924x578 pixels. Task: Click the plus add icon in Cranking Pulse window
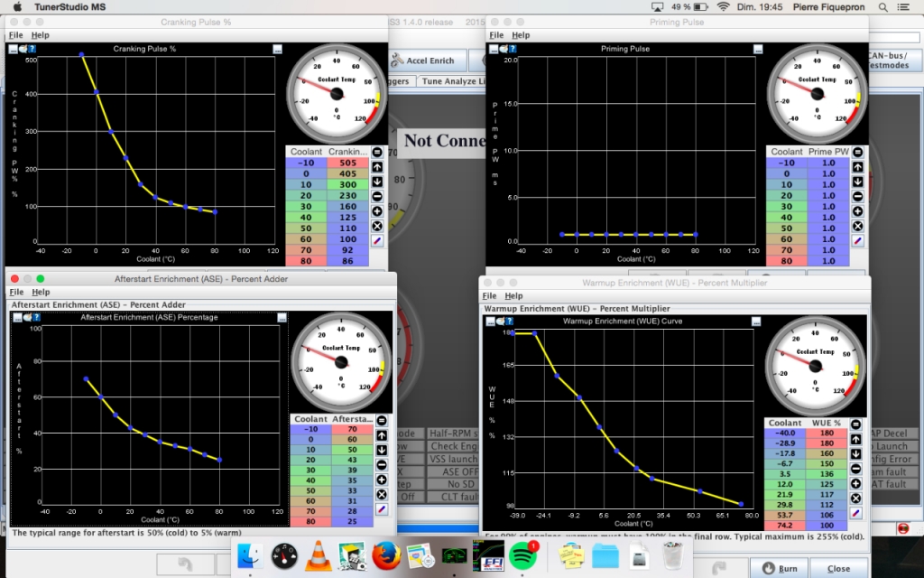point(377,211)
